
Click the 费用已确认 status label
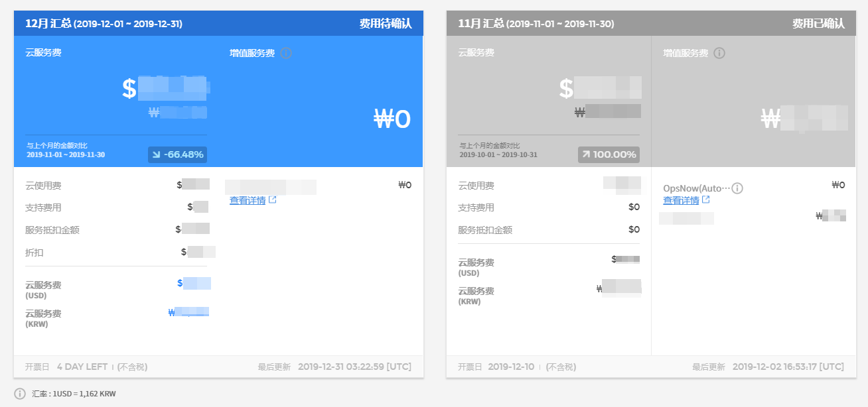[x=818, y=24]
